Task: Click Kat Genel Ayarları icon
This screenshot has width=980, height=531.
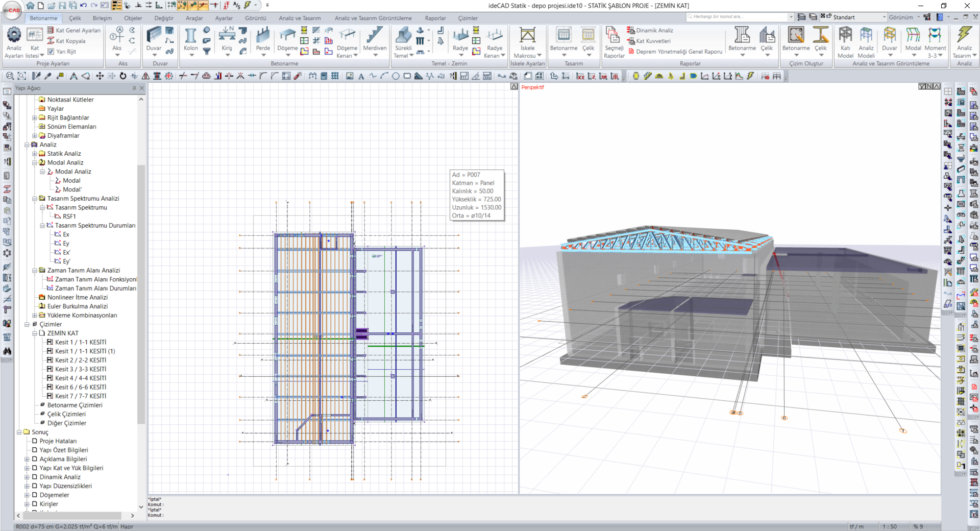Action: 51,30
